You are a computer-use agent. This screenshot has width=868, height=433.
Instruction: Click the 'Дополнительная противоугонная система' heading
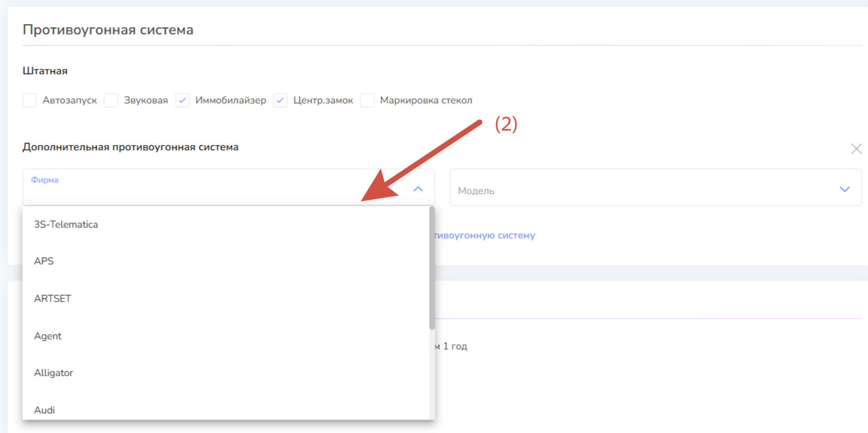(x=131, y=147)
